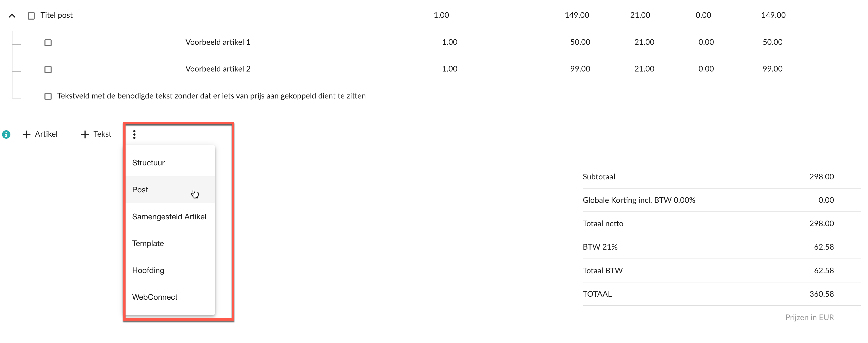The height and width of the screenshot is (343, 868).
Task: Tick the Titel post checkbox
Action: point(31,16)
